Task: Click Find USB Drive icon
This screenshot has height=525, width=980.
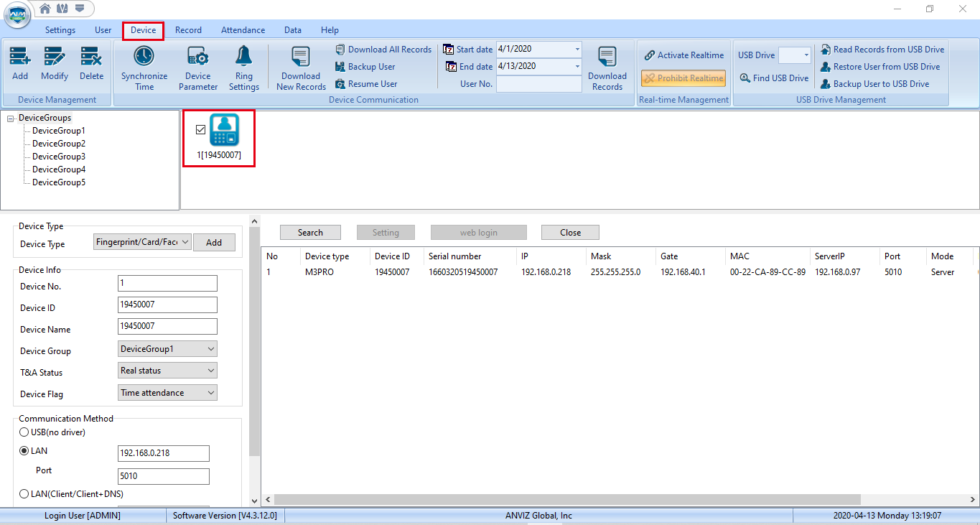Action: pyautogui.click(x=745, y=78)
